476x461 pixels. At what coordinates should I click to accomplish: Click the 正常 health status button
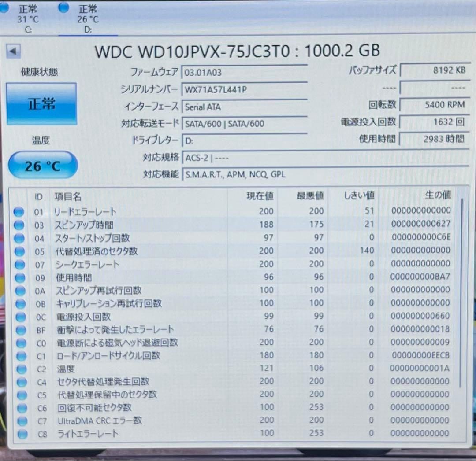click(42, 104)
